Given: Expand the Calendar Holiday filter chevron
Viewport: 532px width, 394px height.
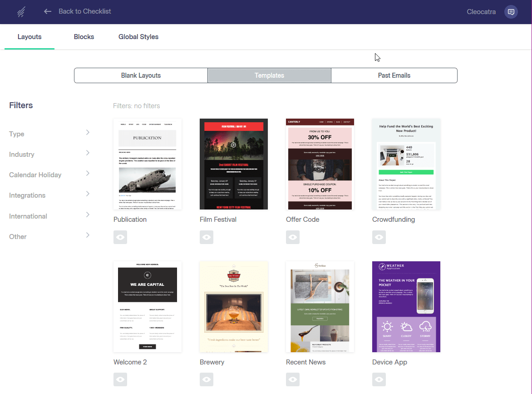Looking at the screenshot, I should click(88, 173).
